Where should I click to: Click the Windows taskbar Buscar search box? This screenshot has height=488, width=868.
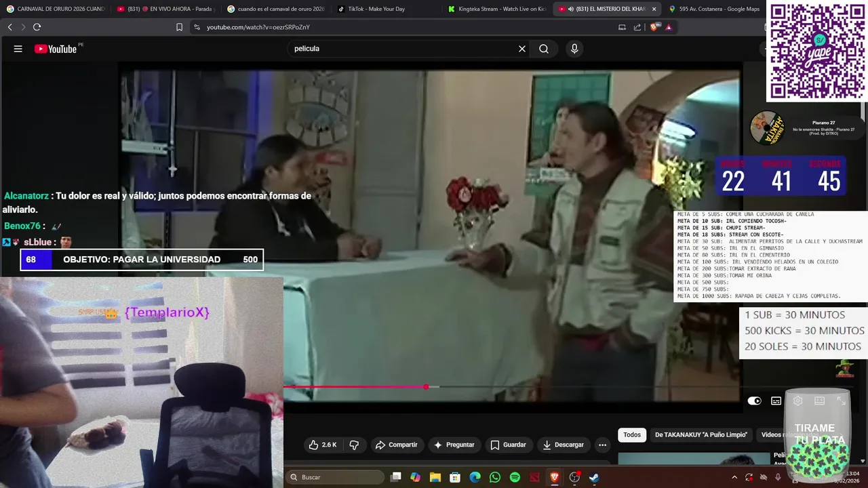coord(334,477)
